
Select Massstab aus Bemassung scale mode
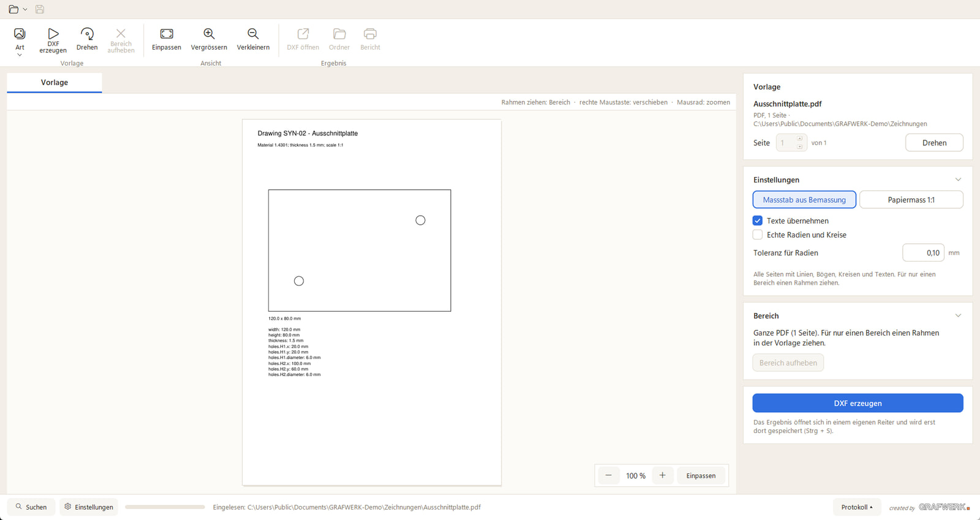[x=804, y=200]
